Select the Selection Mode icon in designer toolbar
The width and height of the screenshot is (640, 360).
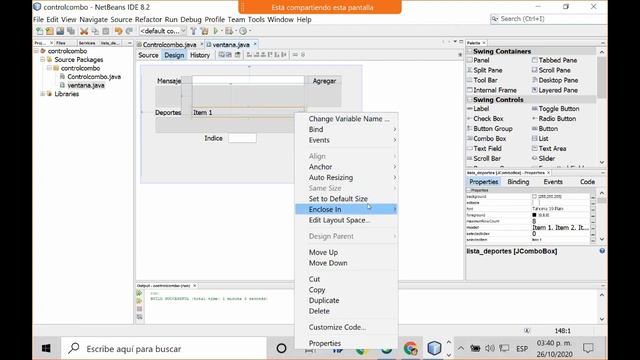click(222, 55)
